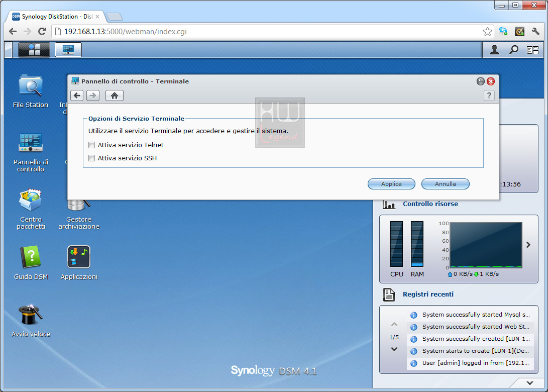This screenshot has width=548, height=392.
Task: Go forward in the browser
Action: click(x=27, y=32)
